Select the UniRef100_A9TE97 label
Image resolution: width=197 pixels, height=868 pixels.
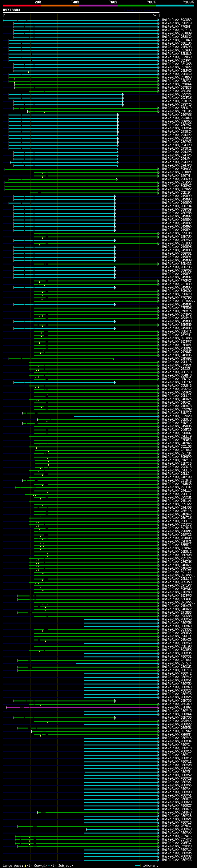pos(177,487)
